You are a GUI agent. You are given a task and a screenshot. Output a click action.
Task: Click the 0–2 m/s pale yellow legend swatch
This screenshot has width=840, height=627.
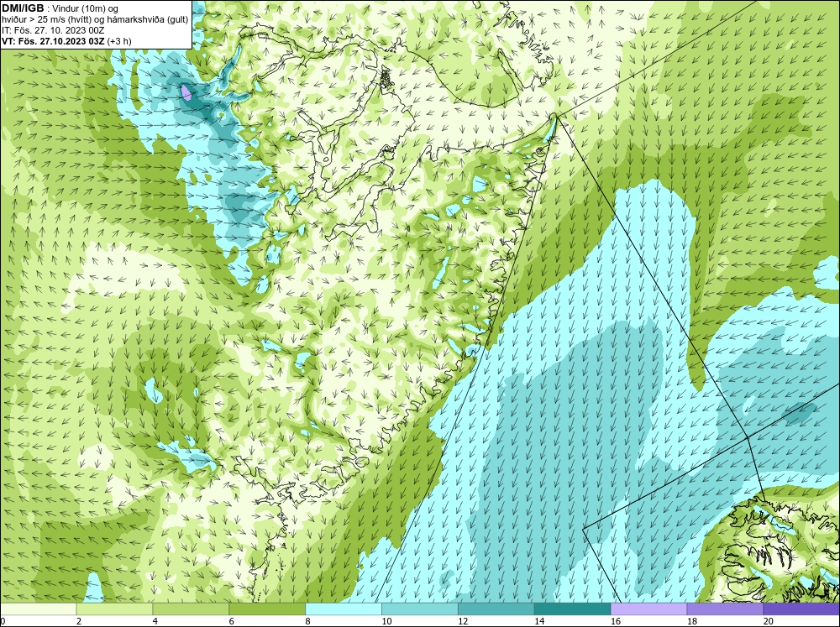[38, 609]
